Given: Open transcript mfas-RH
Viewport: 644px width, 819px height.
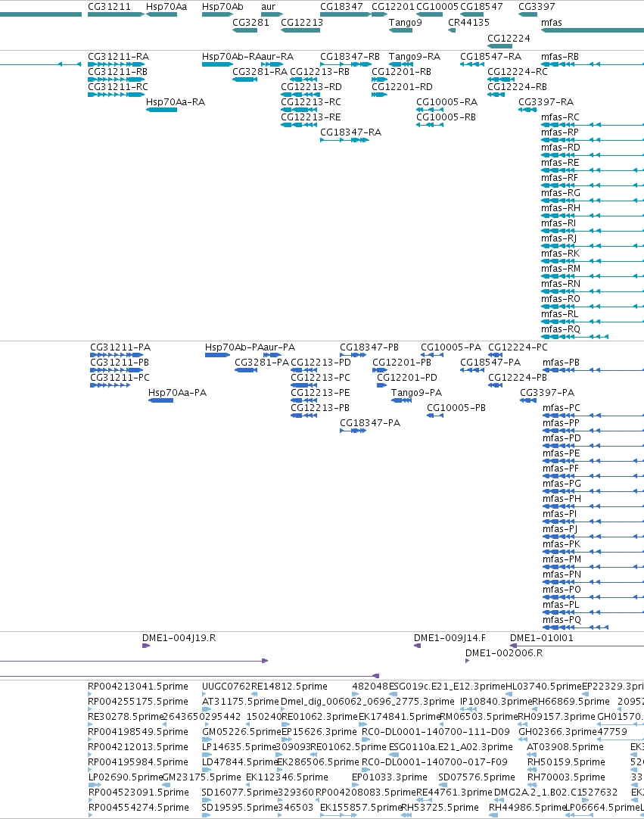Looking at the screenshot, I should click(x=593, y=216).
